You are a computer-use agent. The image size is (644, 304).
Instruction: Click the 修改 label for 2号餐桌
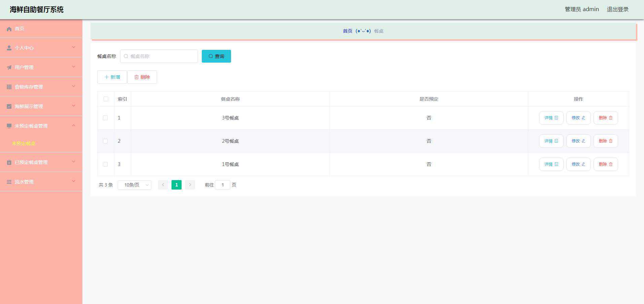(576, 141)
